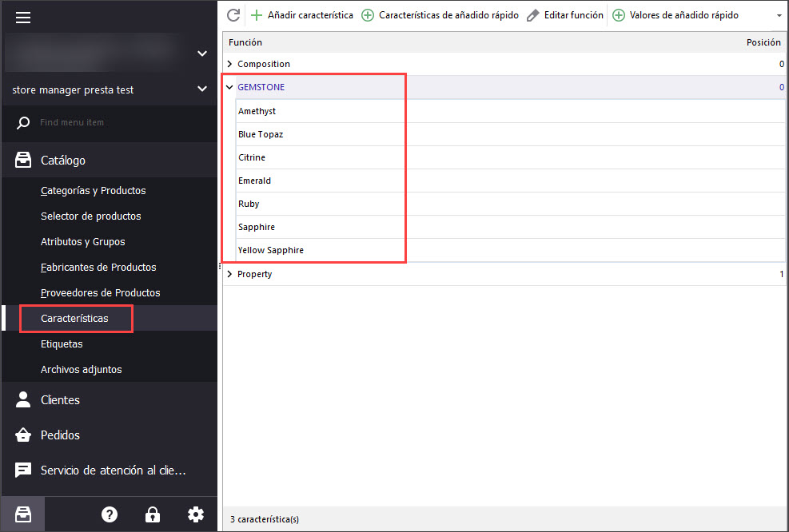Open the hamburger menu

tap(23, 18)
